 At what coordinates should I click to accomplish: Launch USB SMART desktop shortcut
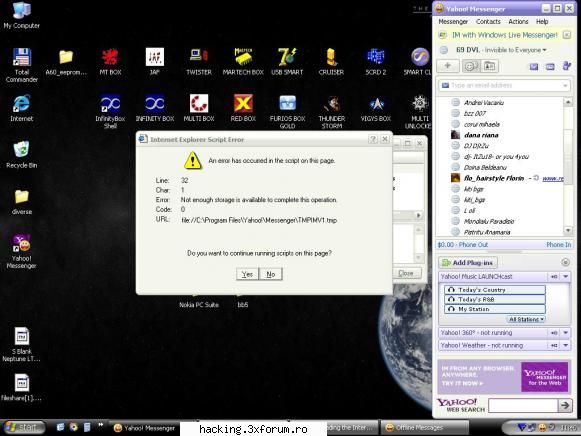(x=287, y=62)
